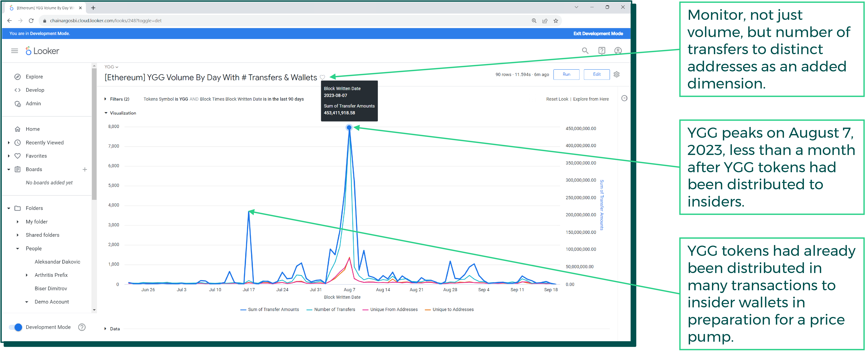
Task: Expand the Filters (2) section
Action: pos(117,99)
